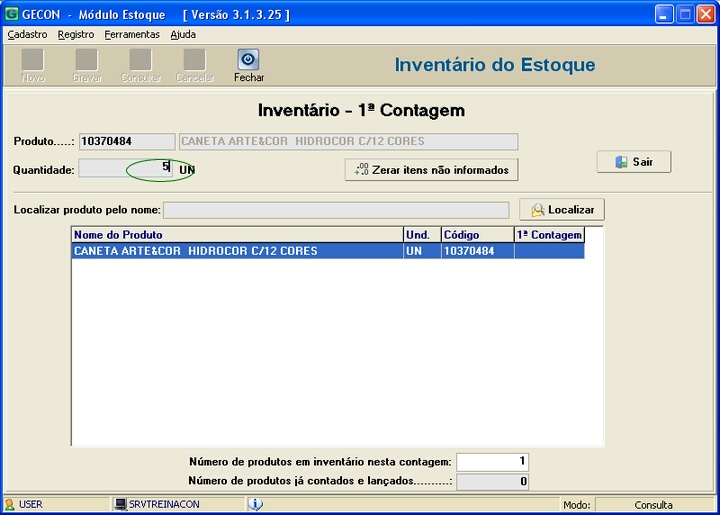
Task: Click the Localizar produto pelo nome field
Action: [336, 210]
